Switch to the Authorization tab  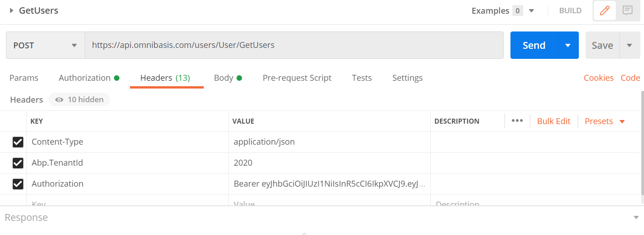click(x=89, y=78)
